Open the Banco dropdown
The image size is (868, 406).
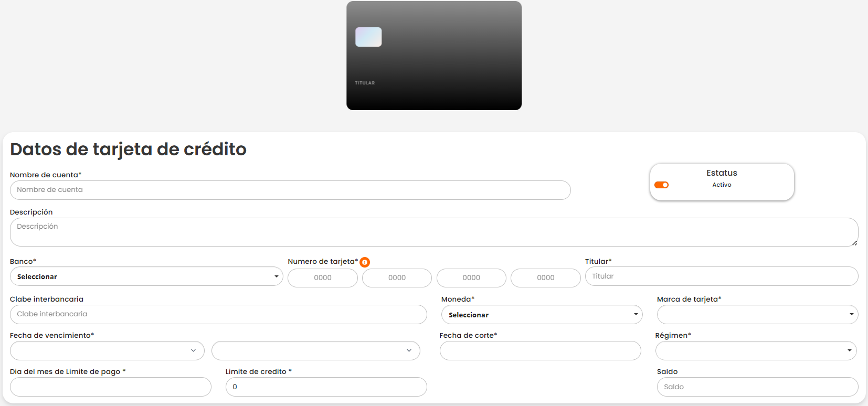pyautogui.click(x=146, y=276)
